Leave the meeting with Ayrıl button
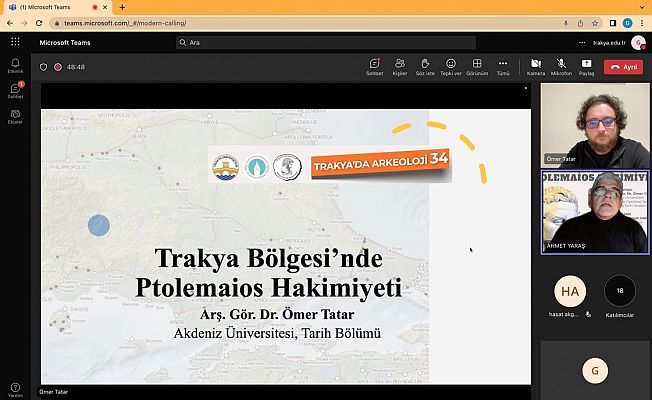 tap(625, 67)
